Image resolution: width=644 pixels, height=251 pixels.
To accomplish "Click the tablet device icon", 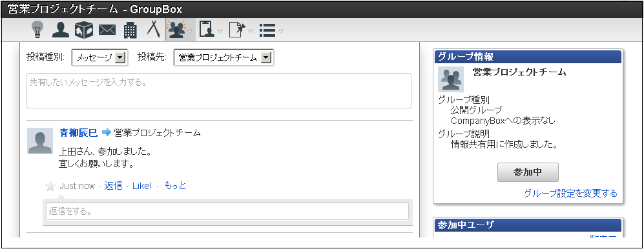I will 207,30.
